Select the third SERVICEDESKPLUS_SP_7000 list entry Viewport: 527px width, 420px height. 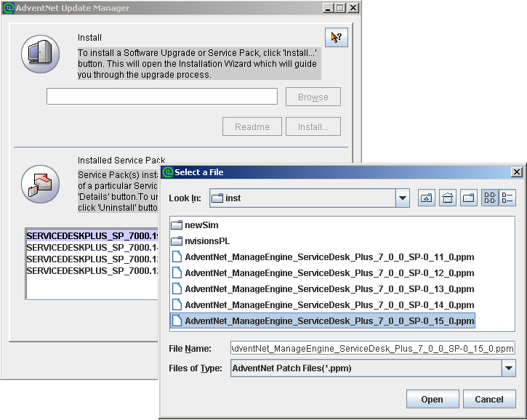click(x=92, y=259)
